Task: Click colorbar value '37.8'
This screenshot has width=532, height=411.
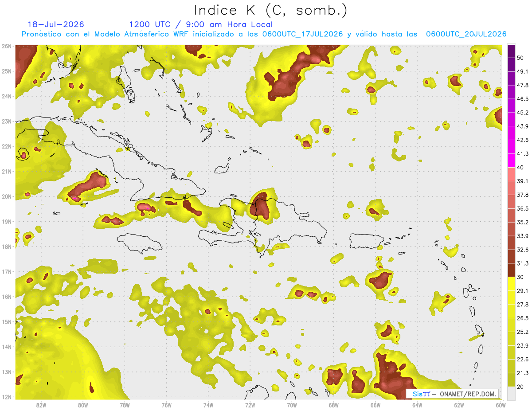Action: coord(523,195)
